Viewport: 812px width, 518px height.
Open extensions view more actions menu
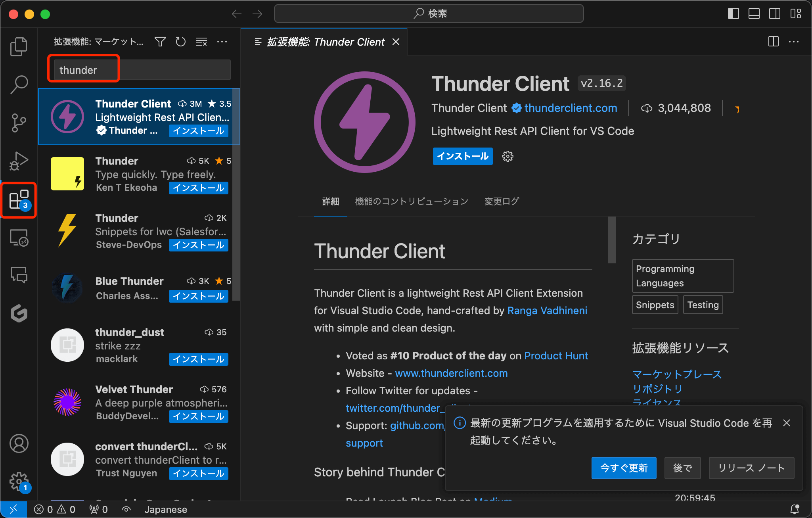tap(222, 42)
